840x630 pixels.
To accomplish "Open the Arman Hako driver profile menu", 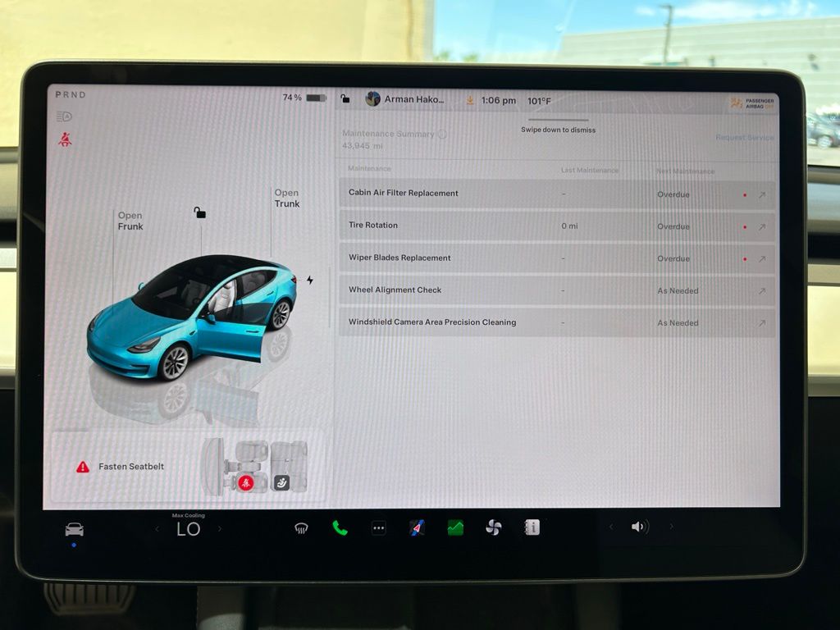I will (405, 99).
